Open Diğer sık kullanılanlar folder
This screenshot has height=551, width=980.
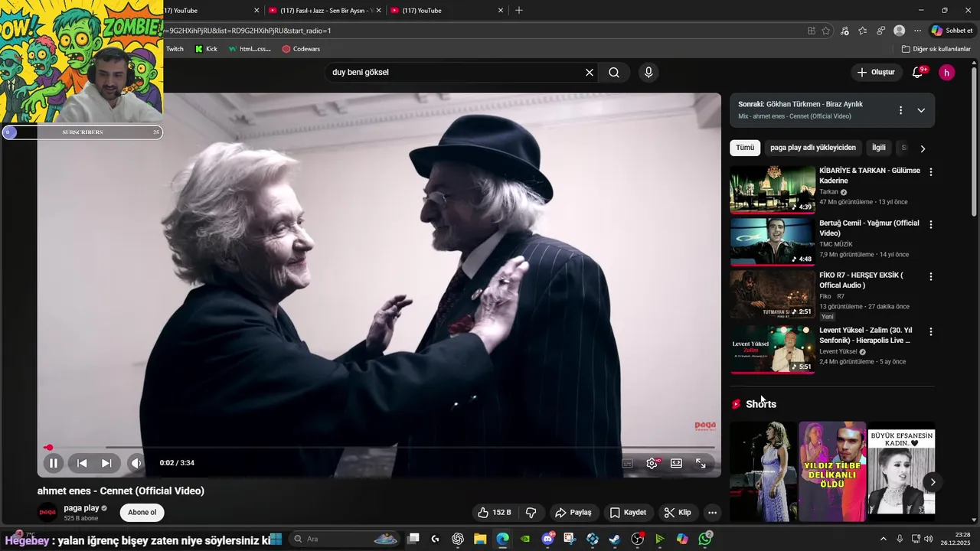coord(936,49)
